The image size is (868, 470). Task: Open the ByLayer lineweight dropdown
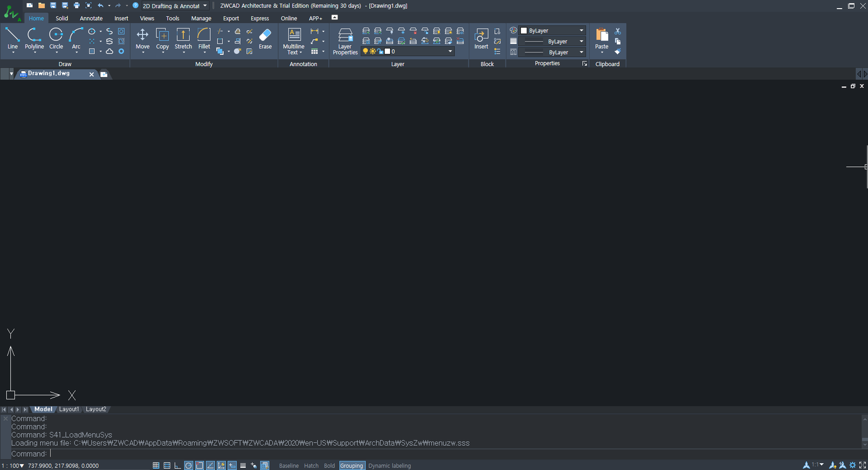[553, 42]
